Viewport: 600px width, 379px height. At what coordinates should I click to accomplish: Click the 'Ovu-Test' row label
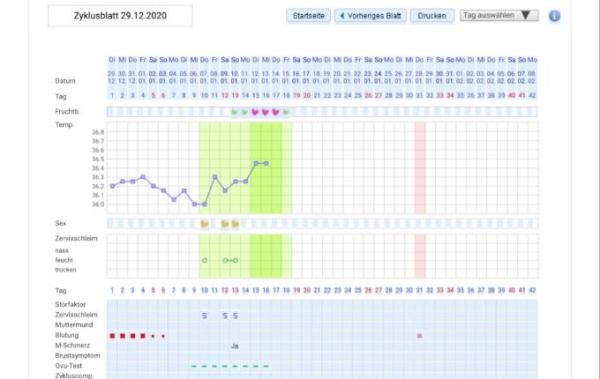click(68, 366)
